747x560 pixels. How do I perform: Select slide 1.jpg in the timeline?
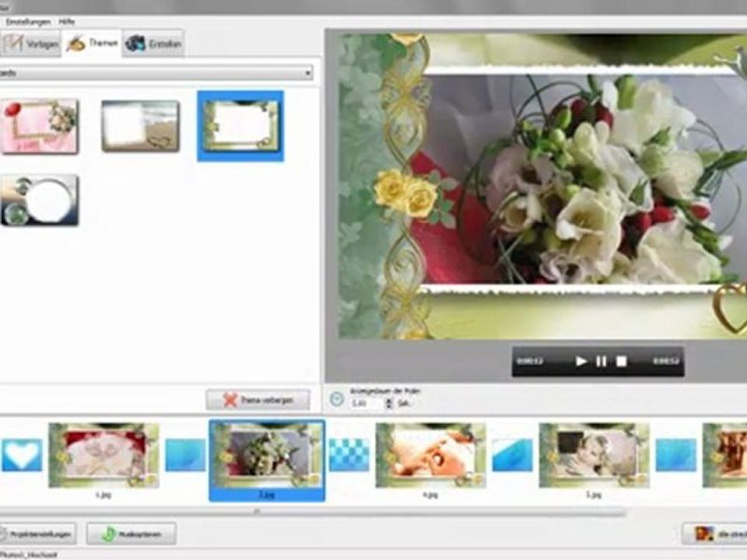pyautogui.click(x=103, y=456)
